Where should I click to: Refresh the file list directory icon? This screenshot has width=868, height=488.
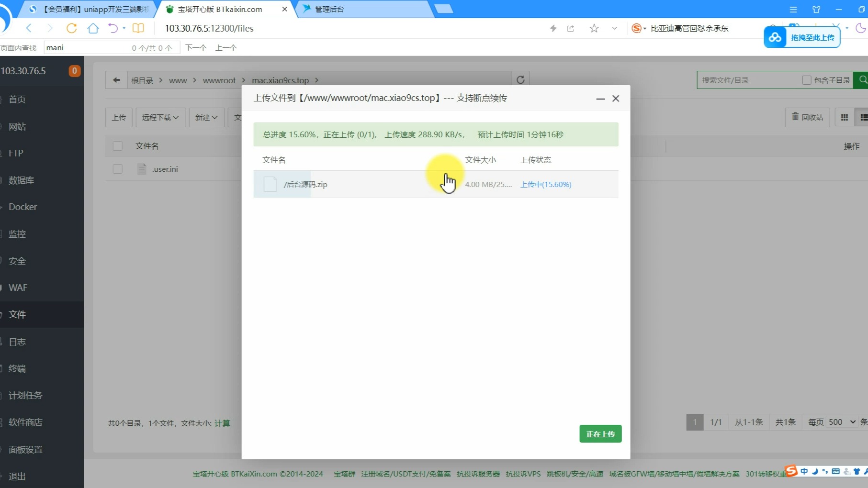520,80
